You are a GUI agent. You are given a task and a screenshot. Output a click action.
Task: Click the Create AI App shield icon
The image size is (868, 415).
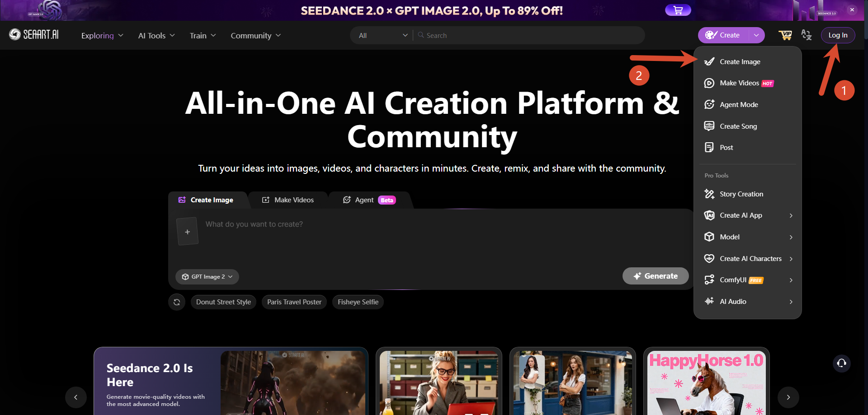[709, 215]
